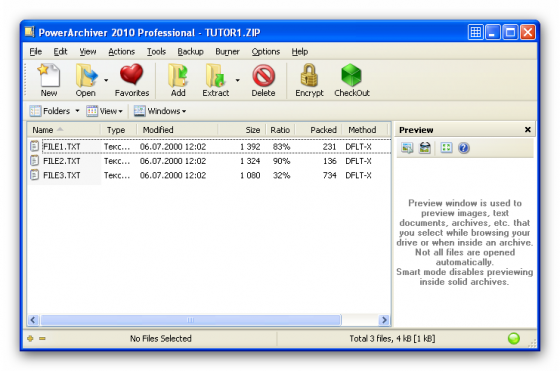The image size is (560, 371).
Task: Click the Encrypt padlock icon
Action: pyautogui.click(x=309, y=75)
